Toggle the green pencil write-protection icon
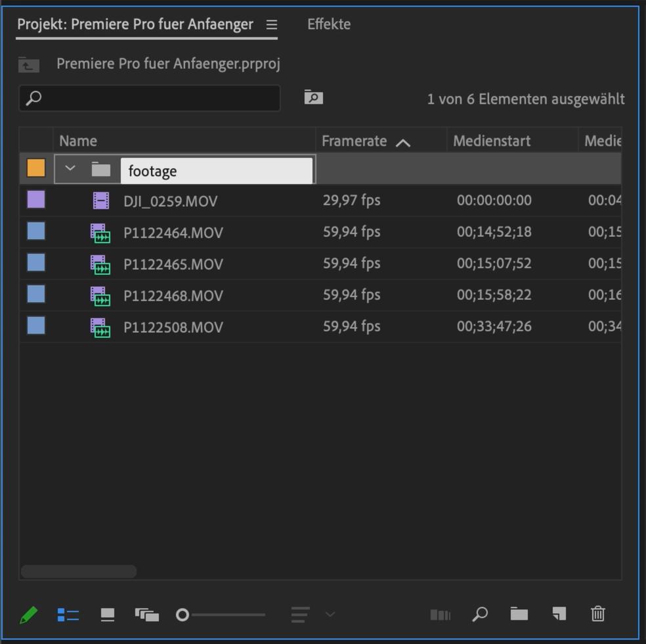 pyautogui.click(x=28, y=615)
